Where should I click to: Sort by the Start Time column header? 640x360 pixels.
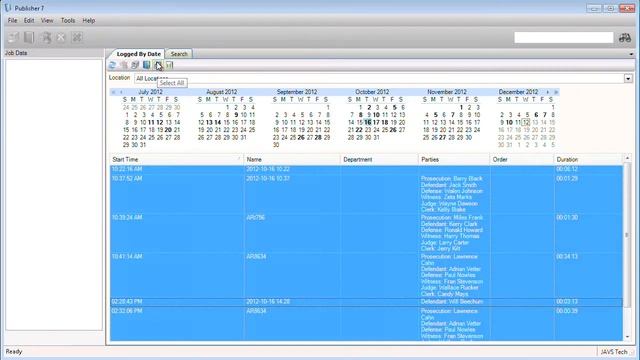click(177, 160)
